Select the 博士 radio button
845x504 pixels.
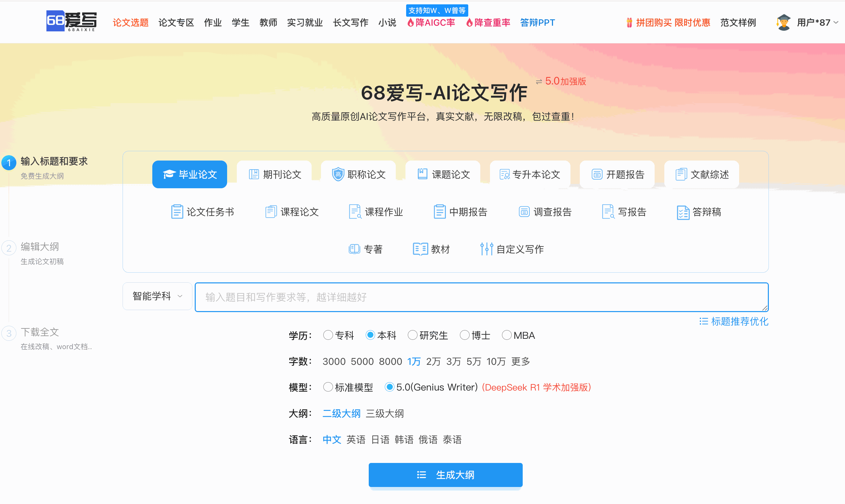click(464, 335)
